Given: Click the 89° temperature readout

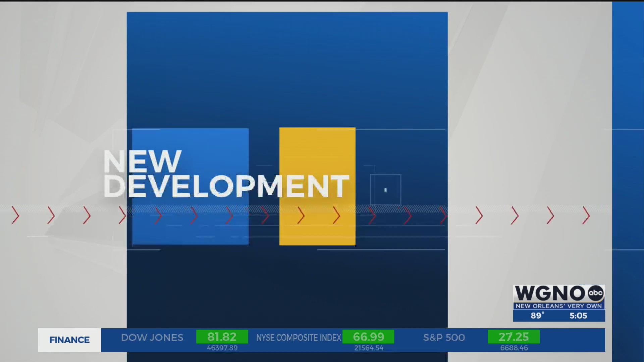Looking at the screenshot, I should pyautogui.click(x=537, y=316).
